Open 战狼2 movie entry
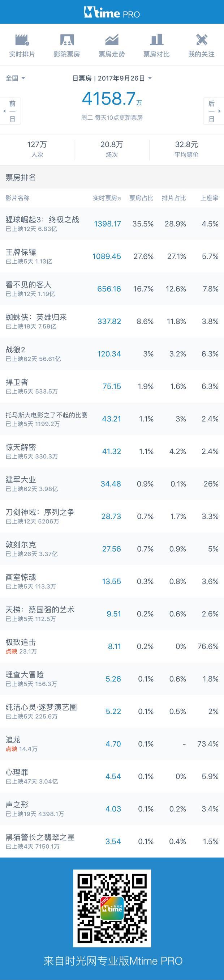The width and height of the screenshot is (224, 980). click(112, 354)
